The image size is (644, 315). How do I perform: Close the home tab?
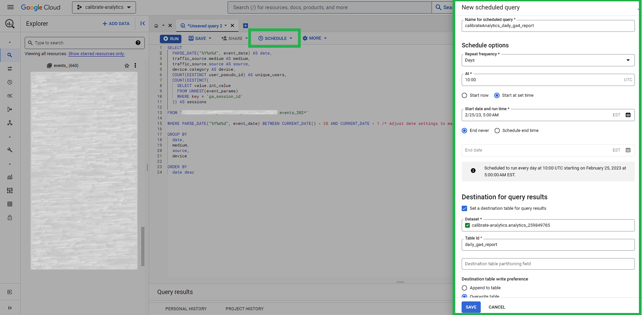[x=170, y=25]
